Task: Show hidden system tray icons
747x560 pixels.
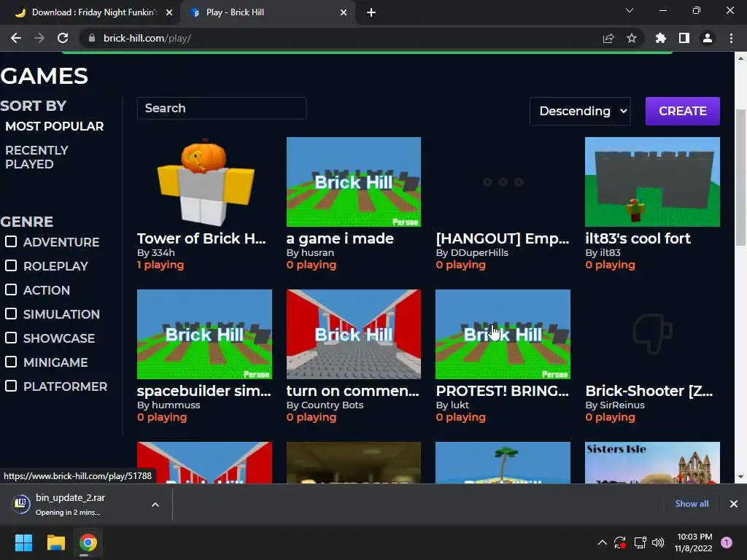Action: click(x=602, y=542)
